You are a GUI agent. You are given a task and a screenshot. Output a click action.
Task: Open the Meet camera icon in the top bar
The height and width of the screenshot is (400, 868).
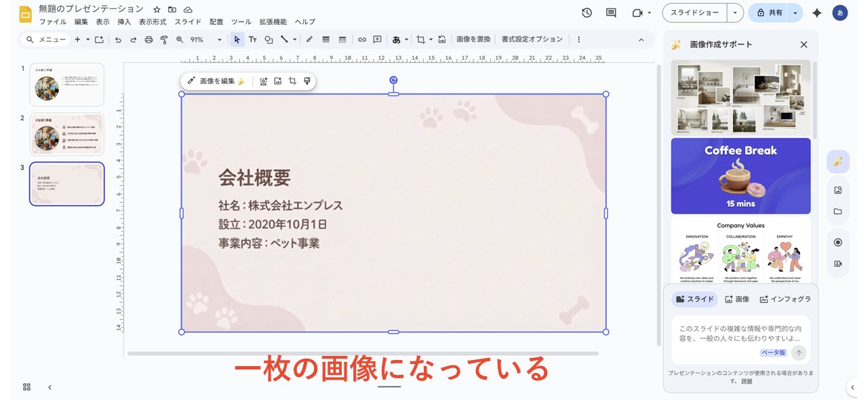[x=636, y=12]
